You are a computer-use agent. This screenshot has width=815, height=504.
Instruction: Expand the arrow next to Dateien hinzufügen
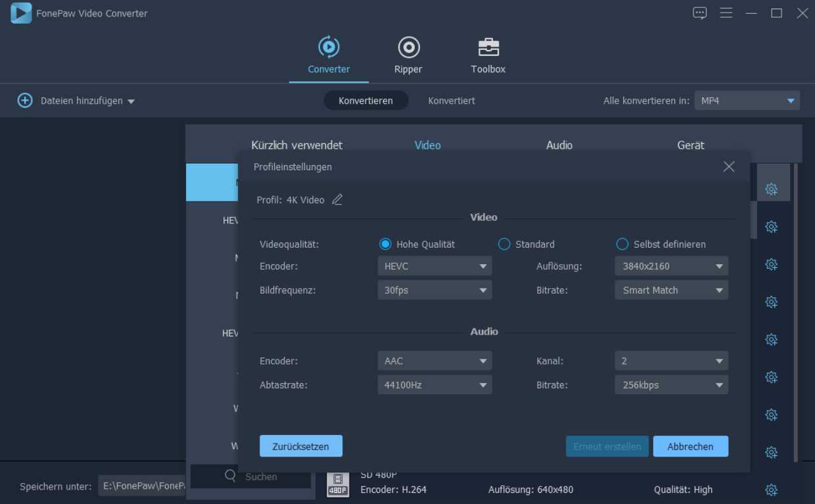pos(131,101)
